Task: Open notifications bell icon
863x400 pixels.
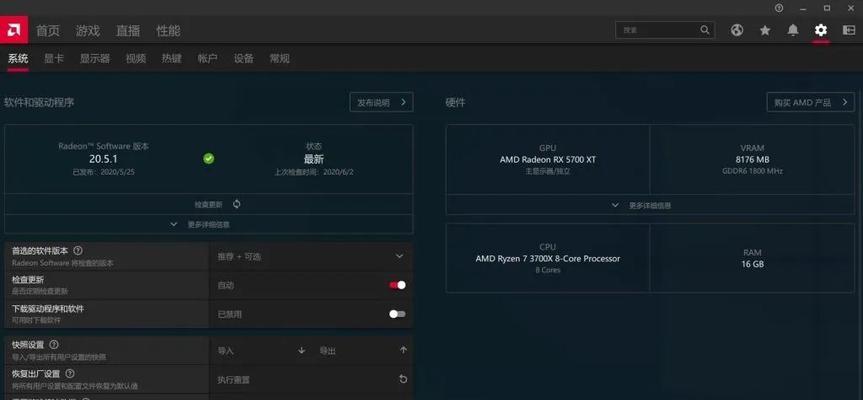Action: tap(793, 30)
